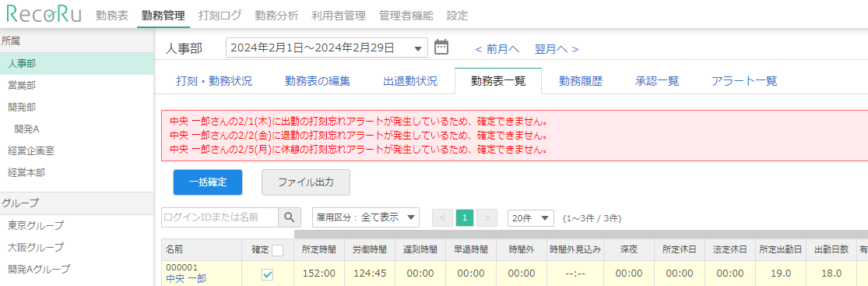This screenshot has height=286, width=868.
Task: Click the horizontal table scrollbar
Action: [581, 234]
